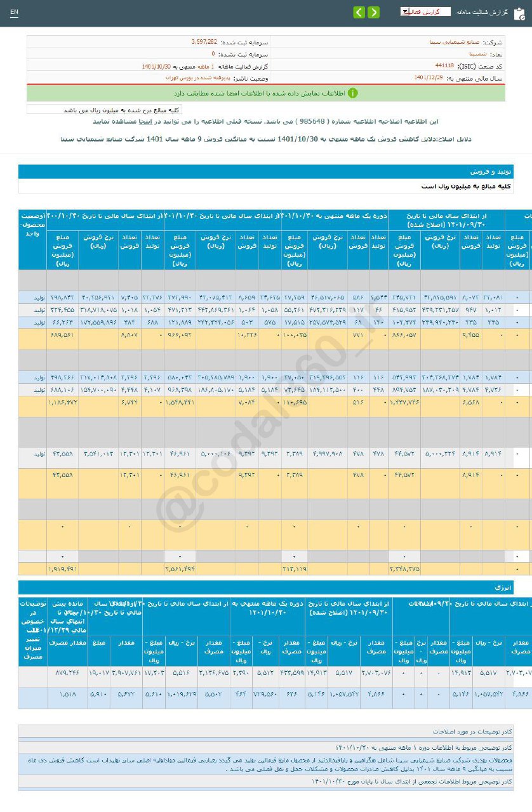The image size is (532, 812).
Task: Click the وضعیت محصول-واحد column header
Action: click(32, 224)
